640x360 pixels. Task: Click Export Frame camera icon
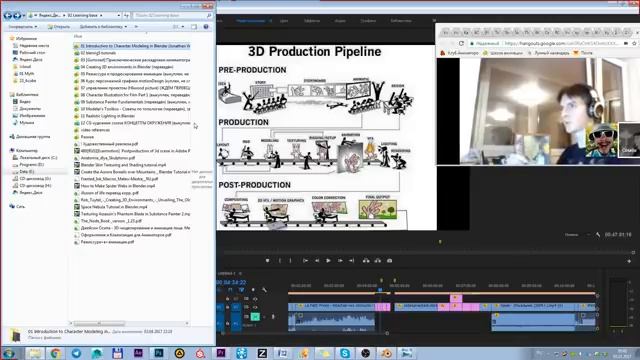[x=389, y=260]
